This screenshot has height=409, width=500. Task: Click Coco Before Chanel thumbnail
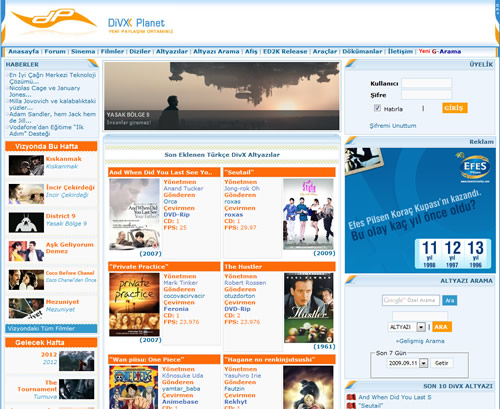(x=26, y=280)
